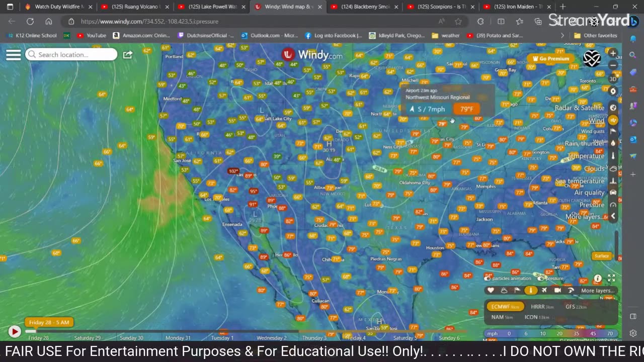The width and height of the screenshot is (644, 362).
Task: Select the Radar & Satellite layer icon
Action: [x=613, y=108]
